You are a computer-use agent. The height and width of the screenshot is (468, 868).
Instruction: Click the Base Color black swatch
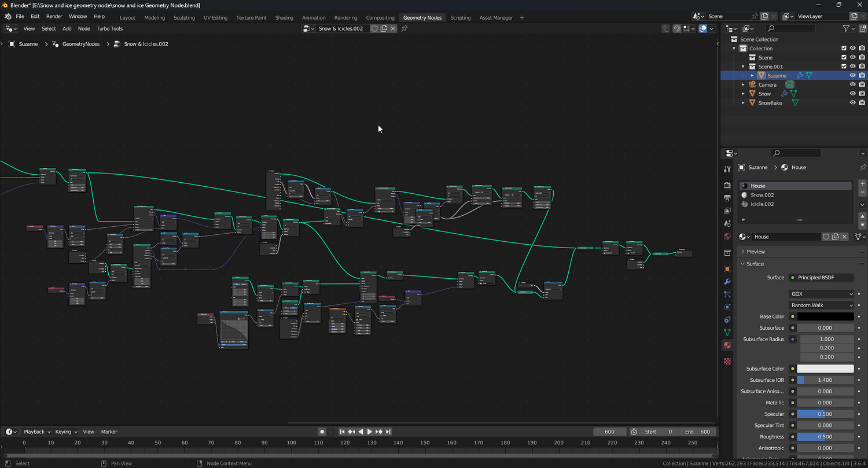tap(825, 316)
